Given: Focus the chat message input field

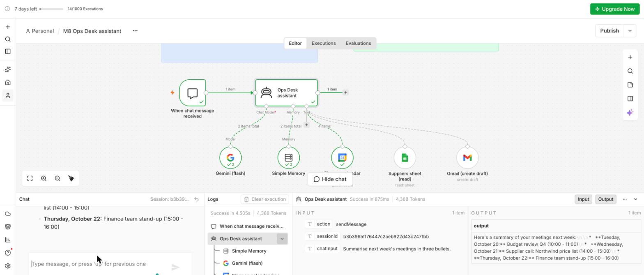Looking at the screenshot, I should [99, 264].
